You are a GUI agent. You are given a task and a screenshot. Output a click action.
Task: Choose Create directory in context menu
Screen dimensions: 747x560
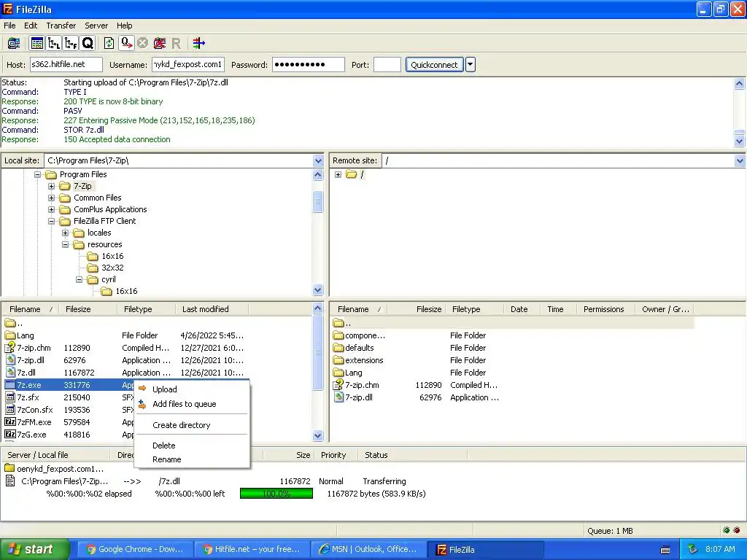(181, 425)
